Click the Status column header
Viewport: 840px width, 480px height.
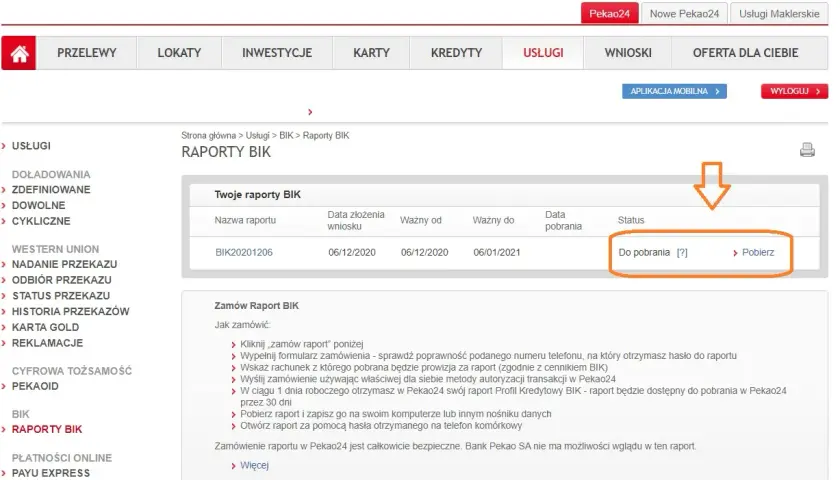tap(631, 220)
